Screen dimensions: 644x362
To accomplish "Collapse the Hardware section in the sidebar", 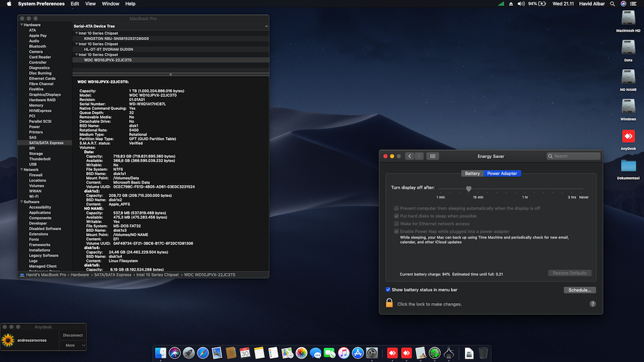I will coord(21,25).
